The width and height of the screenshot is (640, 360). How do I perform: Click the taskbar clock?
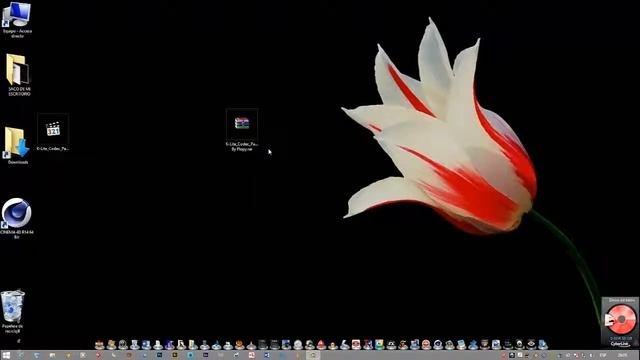point(622,356)
